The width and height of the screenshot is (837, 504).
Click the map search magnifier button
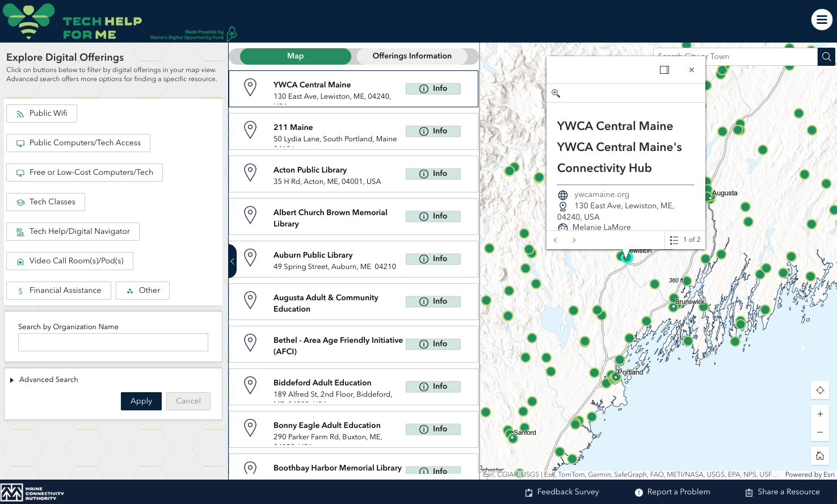pyautogui.click(x=827, y=57)
